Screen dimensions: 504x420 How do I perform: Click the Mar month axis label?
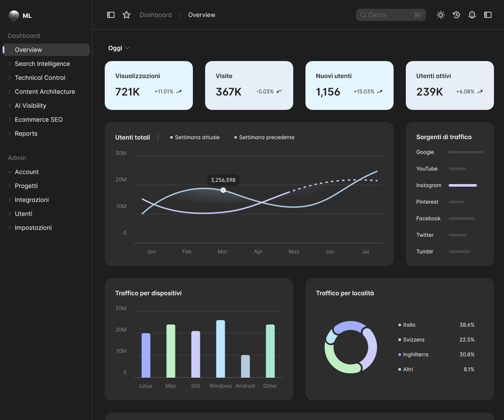pyautogui.click(x=223, y=252)
